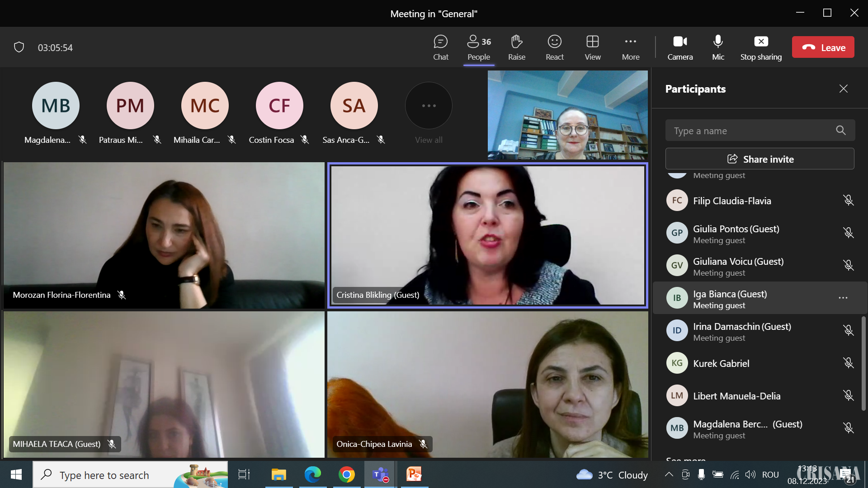Select Filip Claudia-Flavia in participant list
The width and height of the screenshot is (868, 488).
coord(732,201)
